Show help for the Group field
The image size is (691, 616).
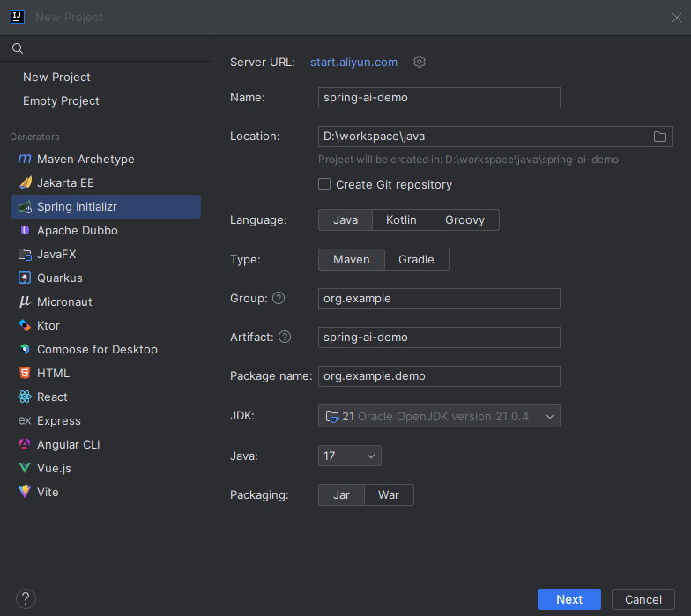[279, 298]
